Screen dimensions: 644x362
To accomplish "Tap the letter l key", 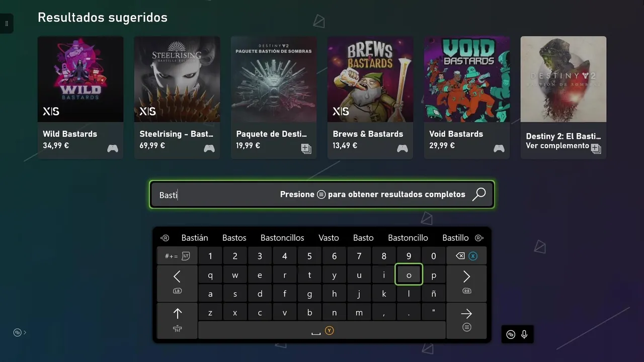I will (409, 294).
